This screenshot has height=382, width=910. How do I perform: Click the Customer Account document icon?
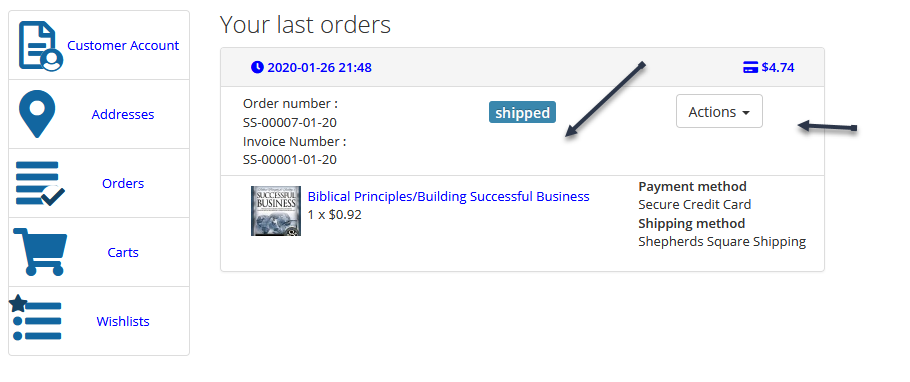click(x=41, y=46)
